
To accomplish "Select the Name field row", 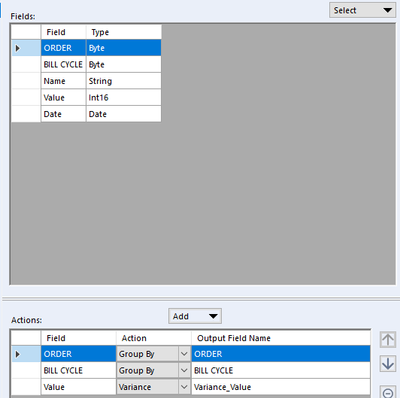I will pos(86,81).
